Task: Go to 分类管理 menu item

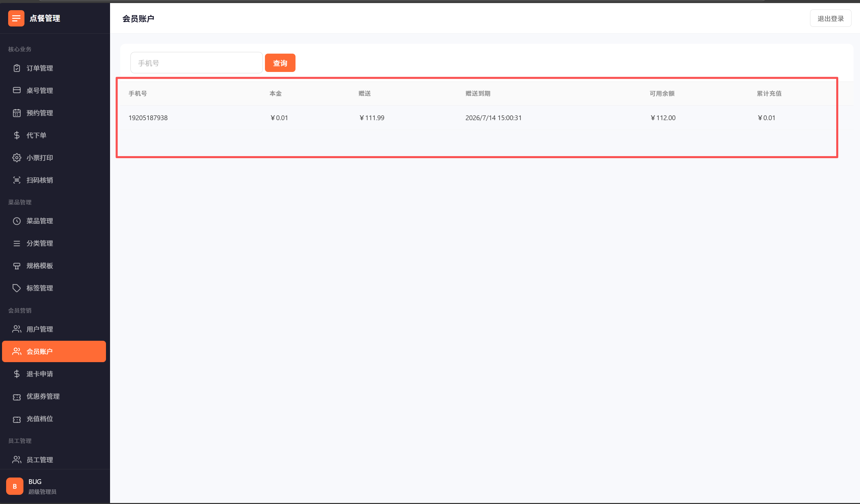Action: click(x=40, y=243)
